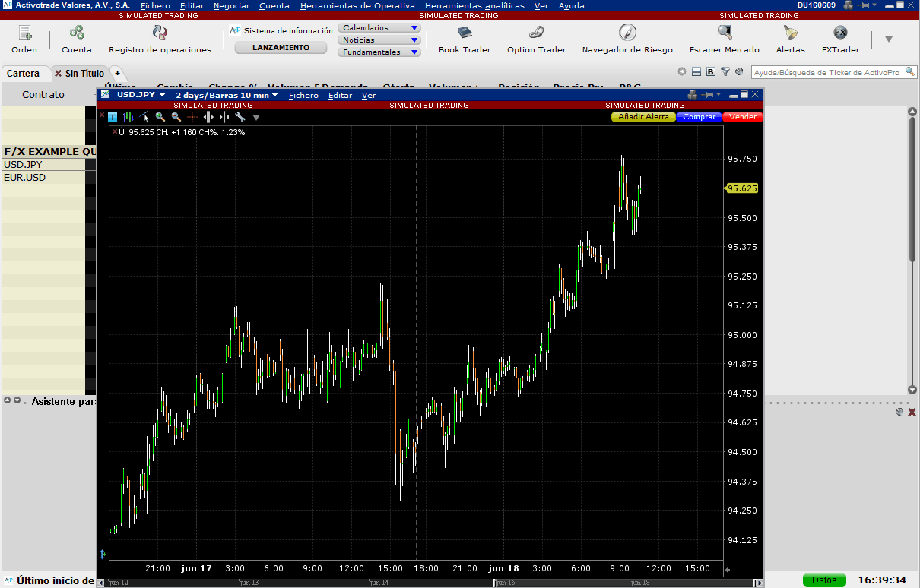The image size is (920, 588).
Task: Open the Noticias dropdown
Action: point(379,40)
